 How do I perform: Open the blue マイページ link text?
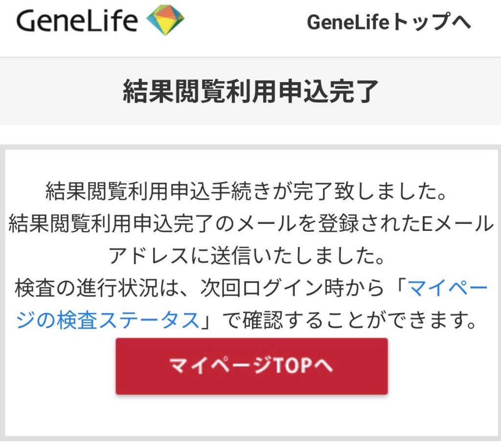tap(448, 289)
